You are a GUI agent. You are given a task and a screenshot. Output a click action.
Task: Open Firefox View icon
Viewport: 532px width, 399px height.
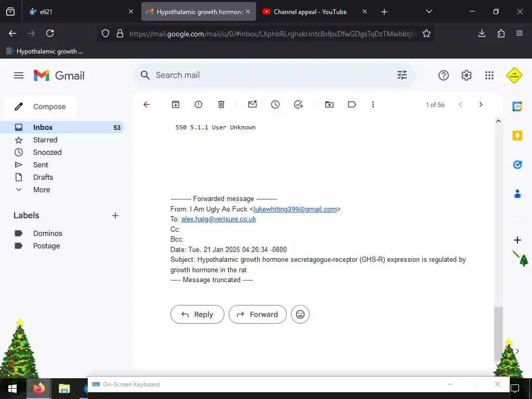[x=10, y=12]
